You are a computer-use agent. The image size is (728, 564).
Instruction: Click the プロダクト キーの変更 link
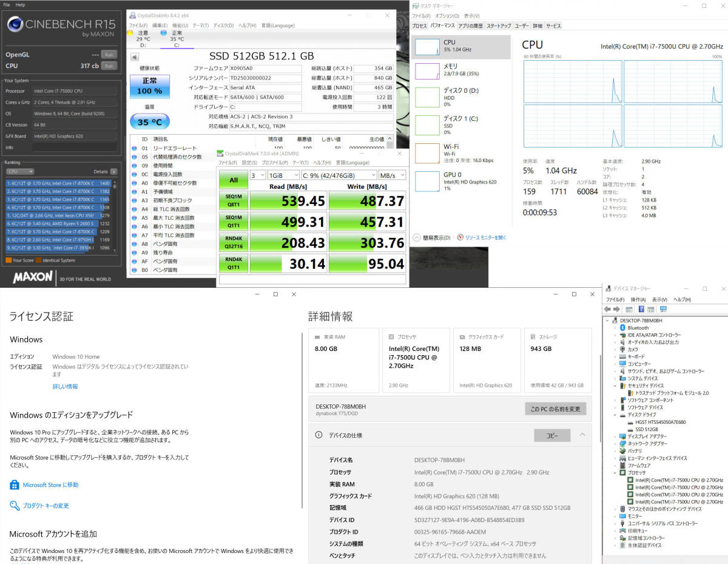click(x=46, y=506)
